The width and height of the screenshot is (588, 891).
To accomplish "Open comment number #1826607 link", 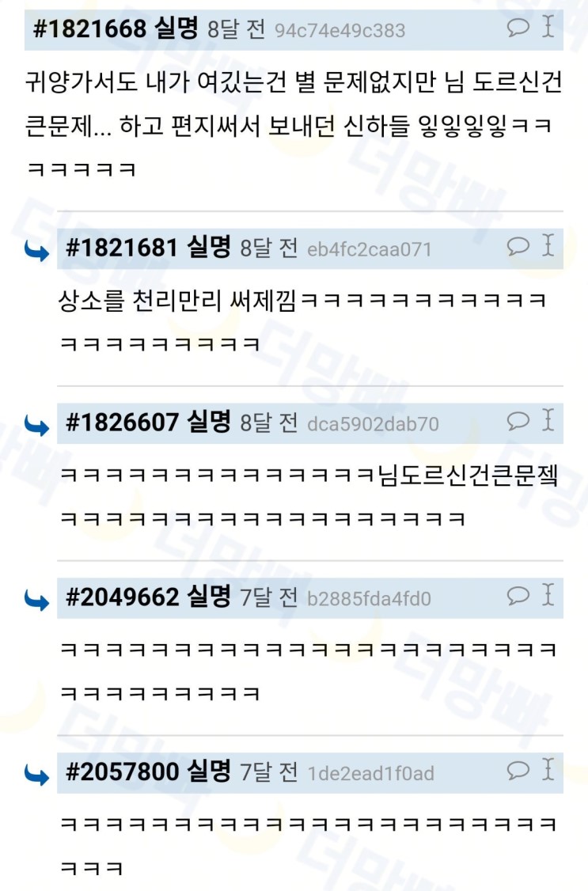I will coord(122,423).
